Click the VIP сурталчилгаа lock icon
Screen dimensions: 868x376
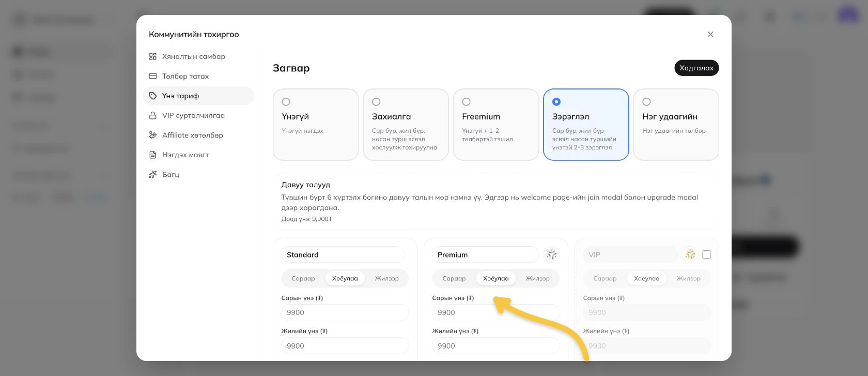153,115
